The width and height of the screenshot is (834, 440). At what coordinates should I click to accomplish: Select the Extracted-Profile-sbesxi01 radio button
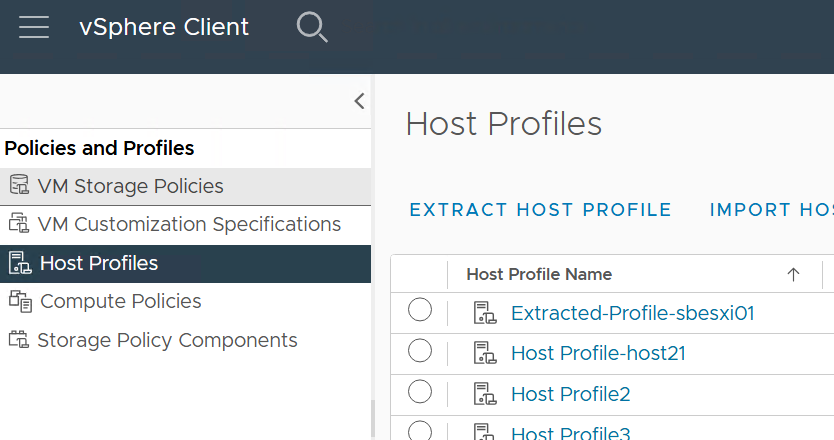tap(420, 311)
